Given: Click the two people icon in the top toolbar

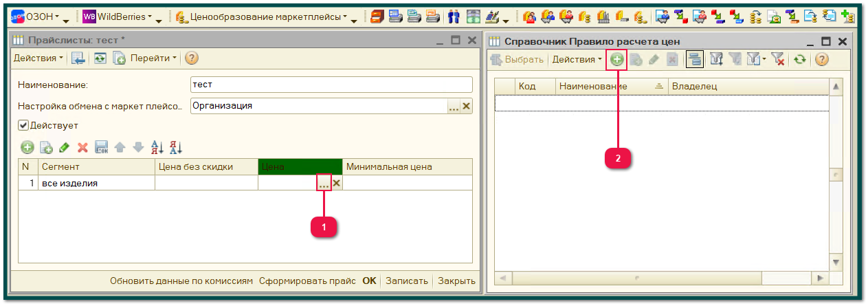Looking at the screenshot, I should pyautogui.click(x=454, y=15).
